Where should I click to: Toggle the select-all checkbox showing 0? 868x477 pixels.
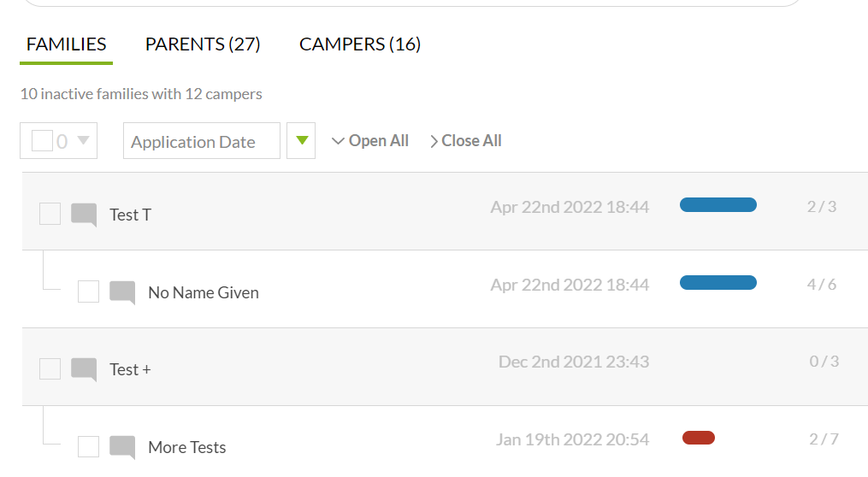pos(42,140)
